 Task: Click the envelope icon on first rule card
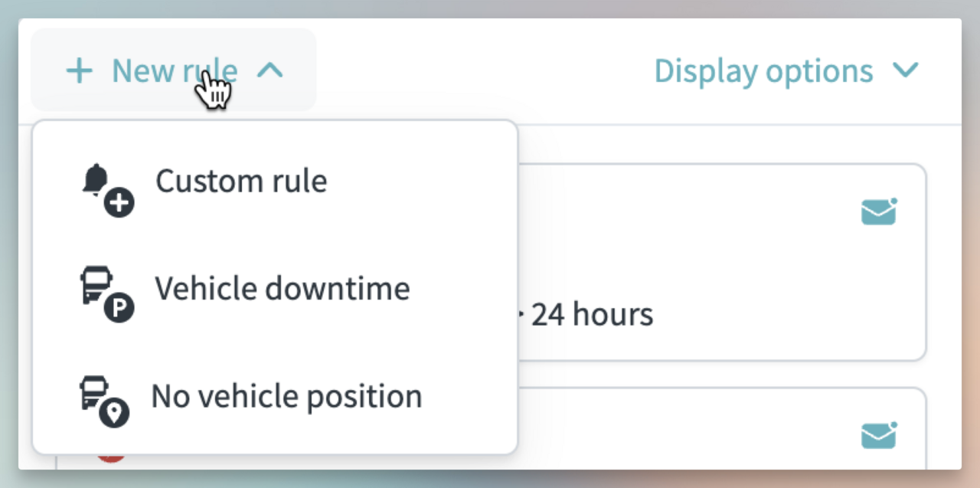point(879,211)
